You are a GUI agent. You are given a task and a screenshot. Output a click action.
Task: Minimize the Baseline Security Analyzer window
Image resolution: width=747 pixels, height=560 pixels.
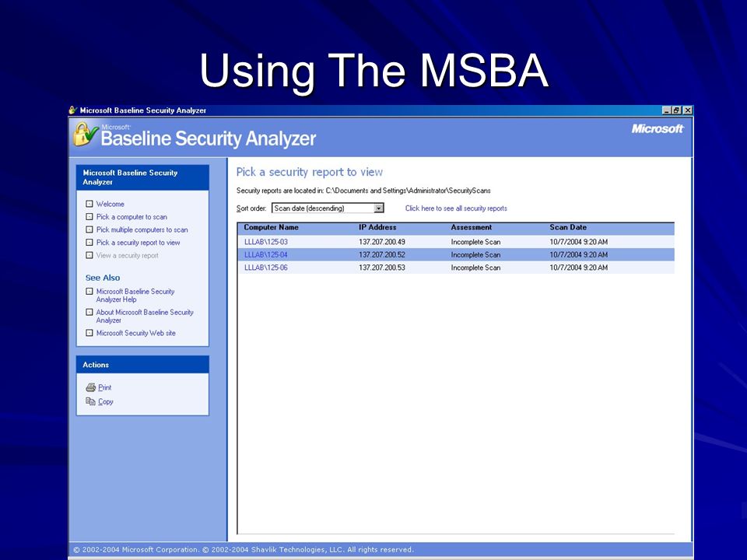click(x=667, y=110)
